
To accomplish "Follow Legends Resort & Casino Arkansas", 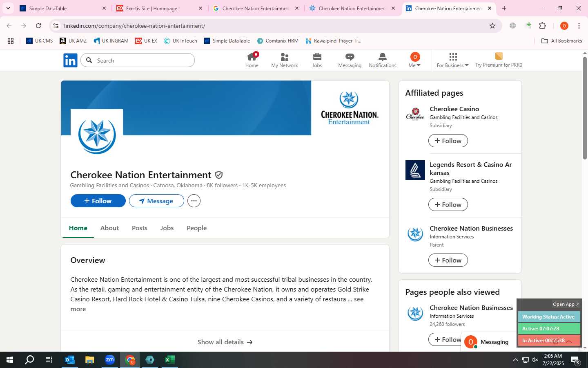I will click(448, 204).
